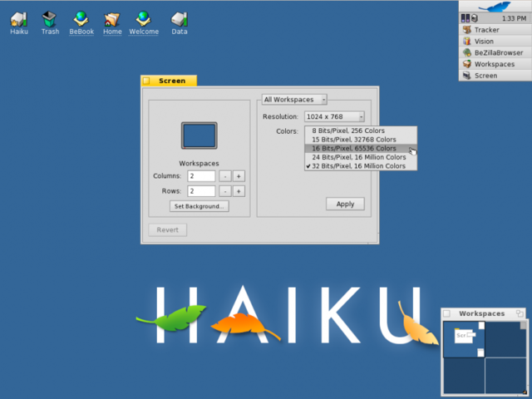Image resolution: width=532 pixels, height=399 pixels.
Task: Click the Screen entry in Deskbar
Action: click(x=495, y=76)
